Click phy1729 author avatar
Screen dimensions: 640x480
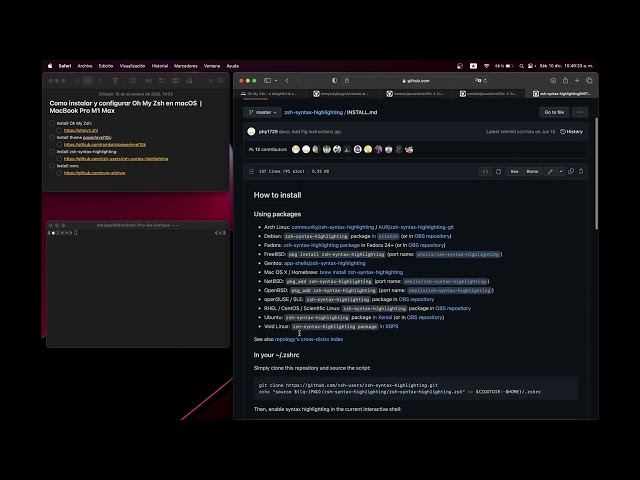[251, 131]
